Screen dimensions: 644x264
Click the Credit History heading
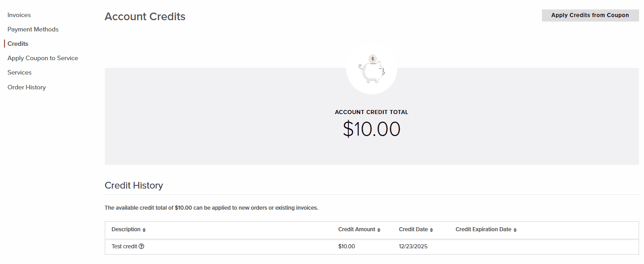pyautogui.click(x=134, y=185)
